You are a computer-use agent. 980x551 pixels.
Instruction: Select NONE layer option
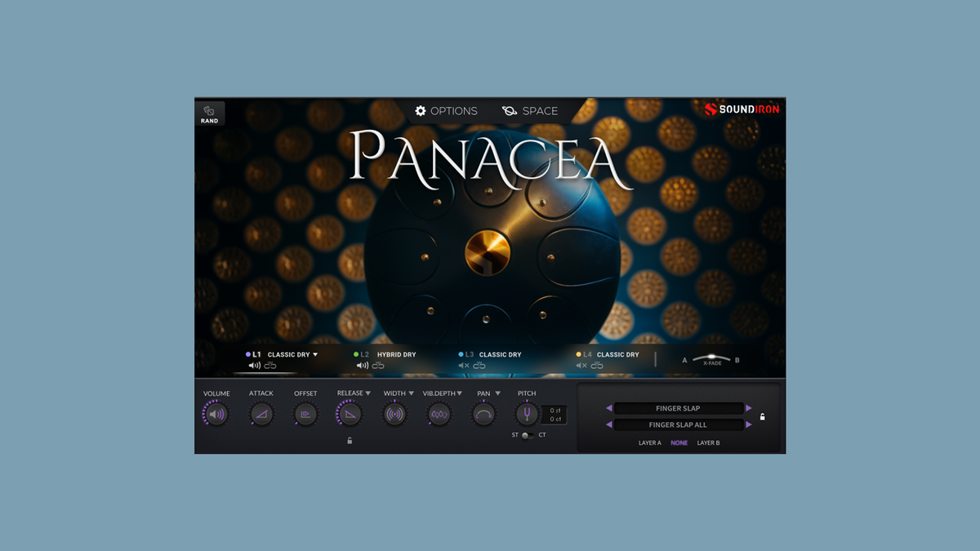click(x=679, y=443)
